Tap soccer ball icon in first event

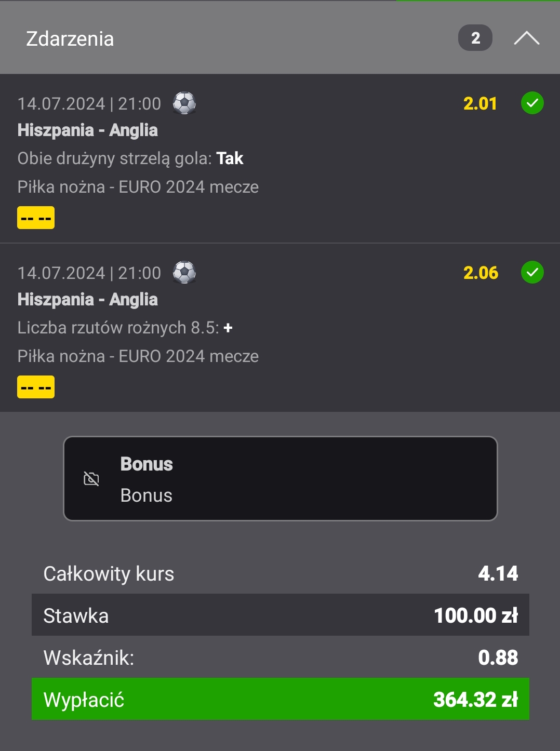pyautogui.click(x=184, y=103)
